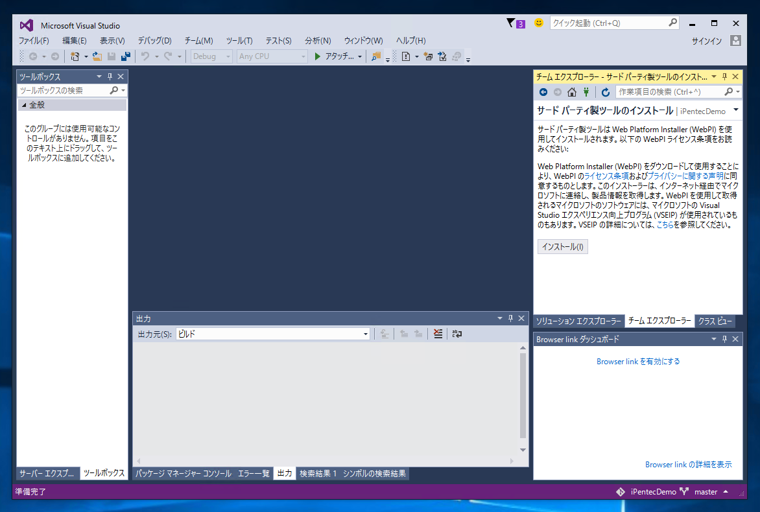Click the 作業項目の検索 search field

click(678, 92)
